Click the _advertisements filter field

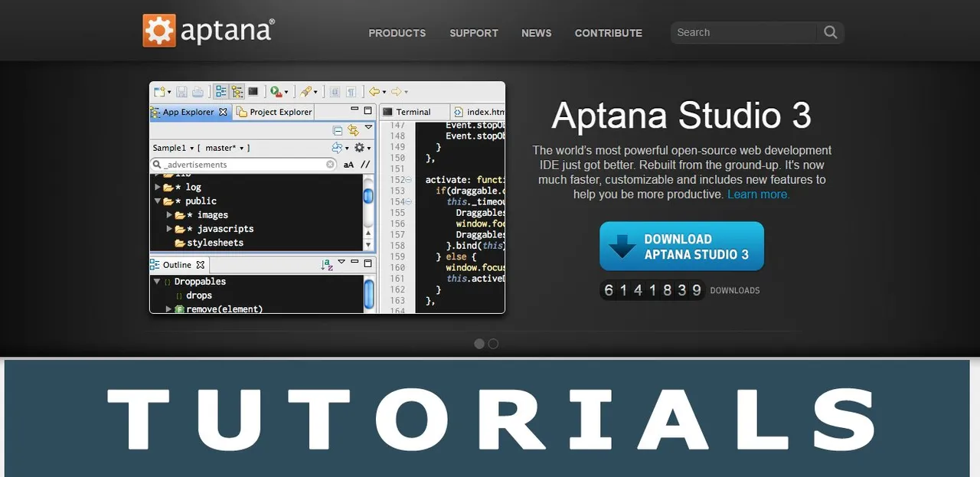[243, 165]
